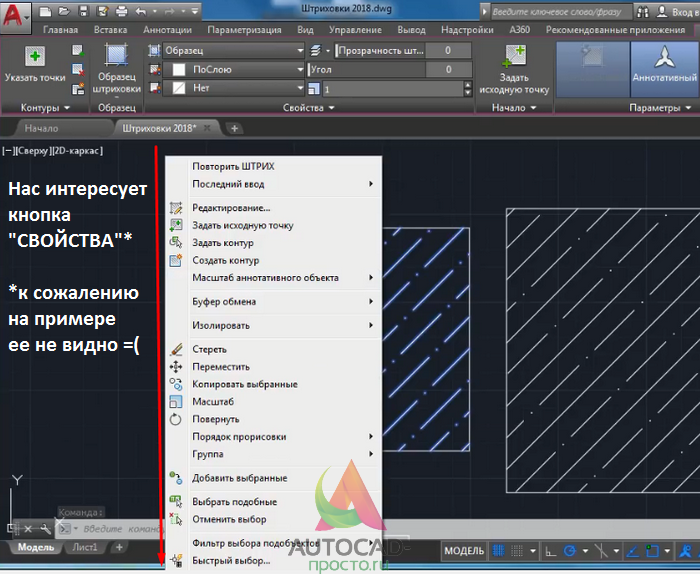Click the keyword search input field
700x574 pixels.
pos(561,12)
